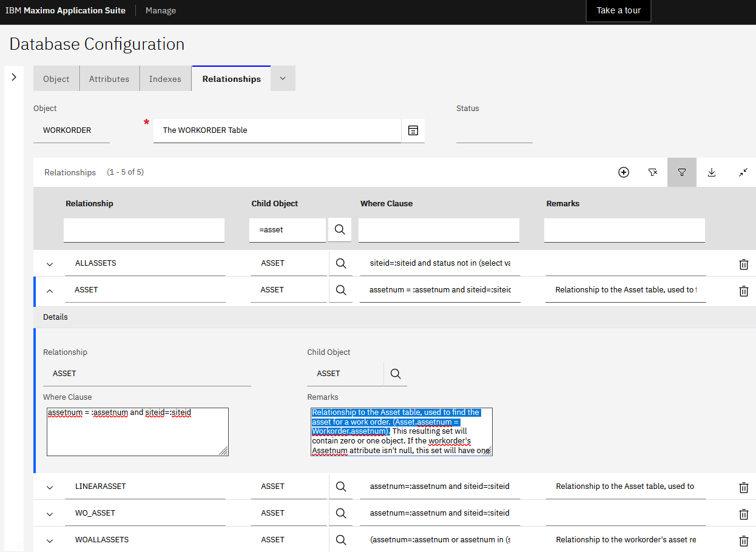This screenshot has width=756, height=552.
Task: Toggle the filter row with the funnel icon
Action: click(x=681, y=172)
